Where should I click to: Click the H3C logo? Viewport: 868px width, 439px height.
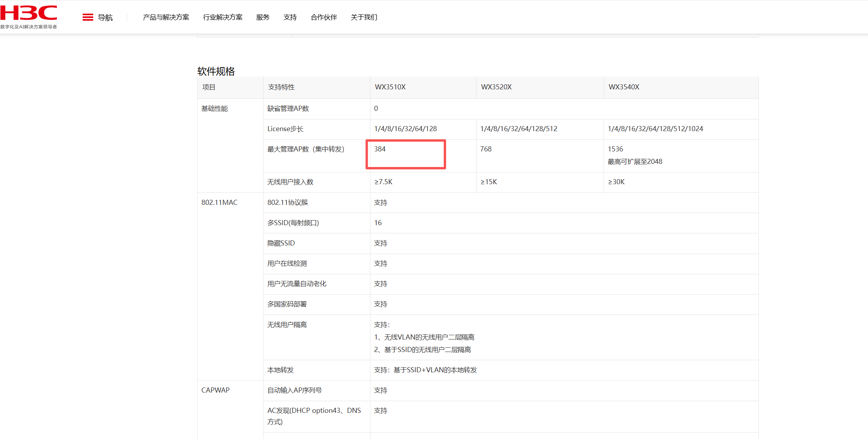(29, 14)
